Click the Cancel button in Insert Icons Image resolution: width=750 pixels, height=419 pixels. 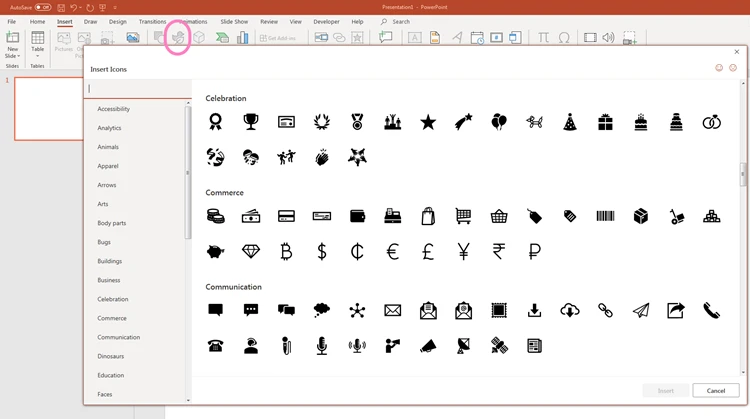[x=716, y=391]
